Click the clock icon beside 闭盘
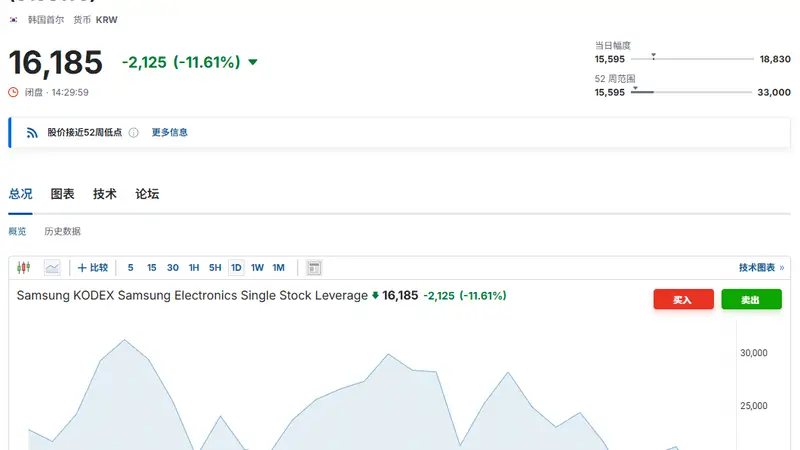 coord(13,92)
